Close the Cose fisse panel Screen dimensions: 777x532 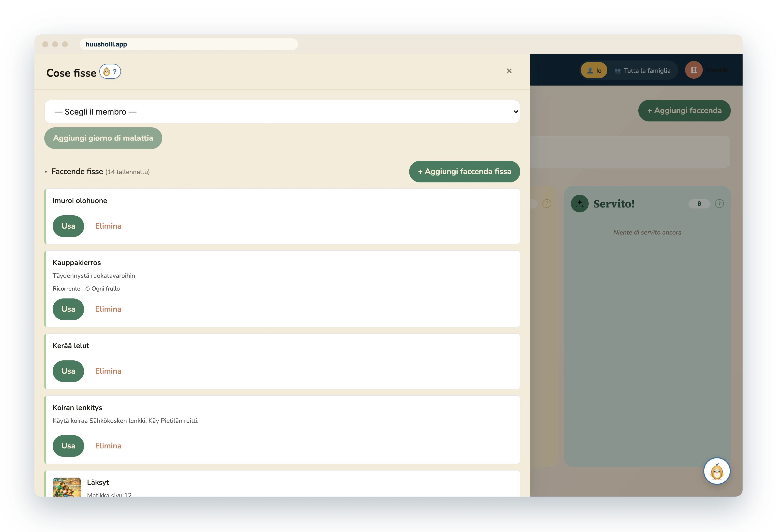(509, 71)
